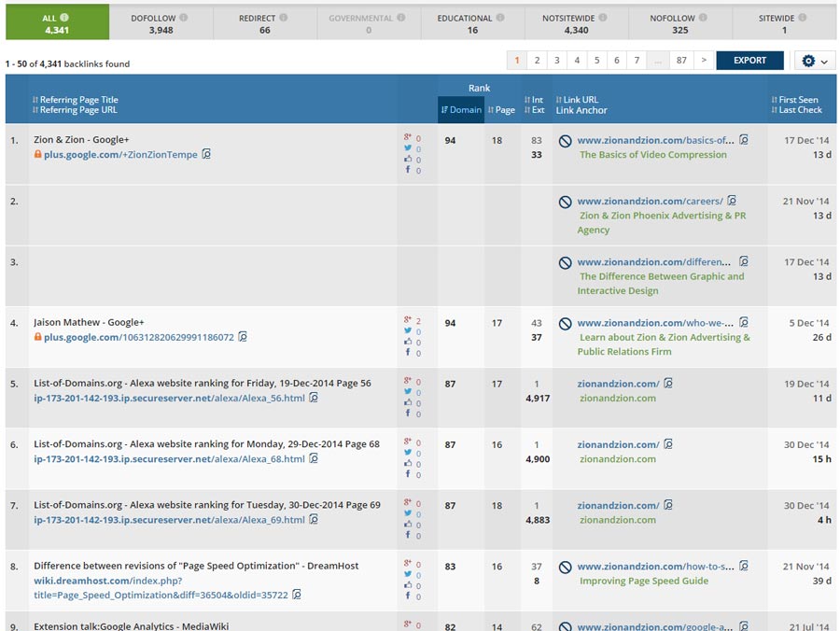Open Alexa_68.html secureserver referring URL
The image size is (840, 631).
[x=169, y=459]
